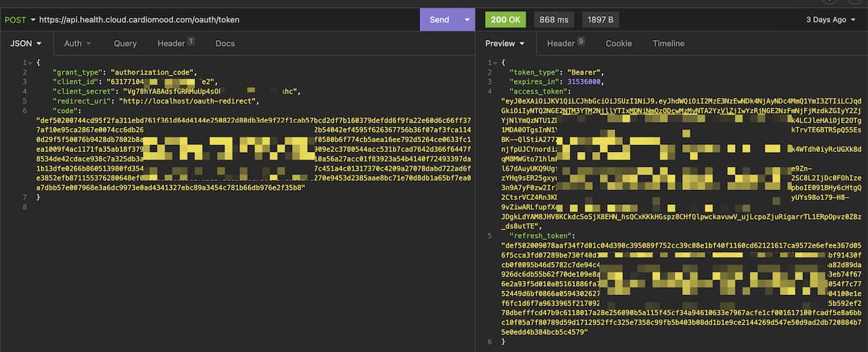This screenshot has height=352, width=868.
Task: Switch to the request Query tab
Action: pos(125,44)
